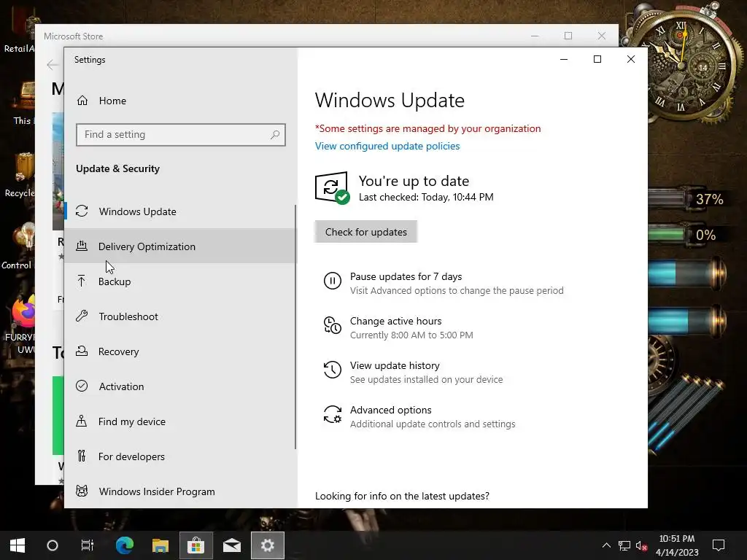Open For developers settings
The image size is (747, 560).
[180, 456]
